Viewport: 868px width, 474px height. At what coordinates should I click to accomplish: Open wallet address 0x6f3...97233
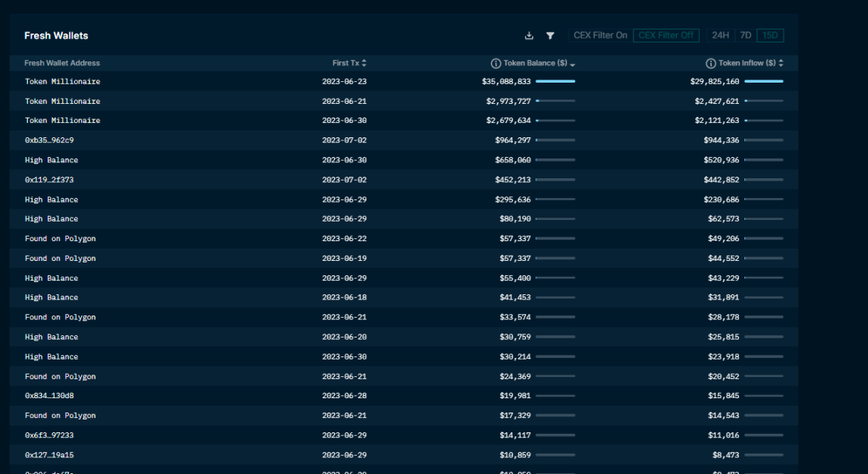[x=49, y=435]
